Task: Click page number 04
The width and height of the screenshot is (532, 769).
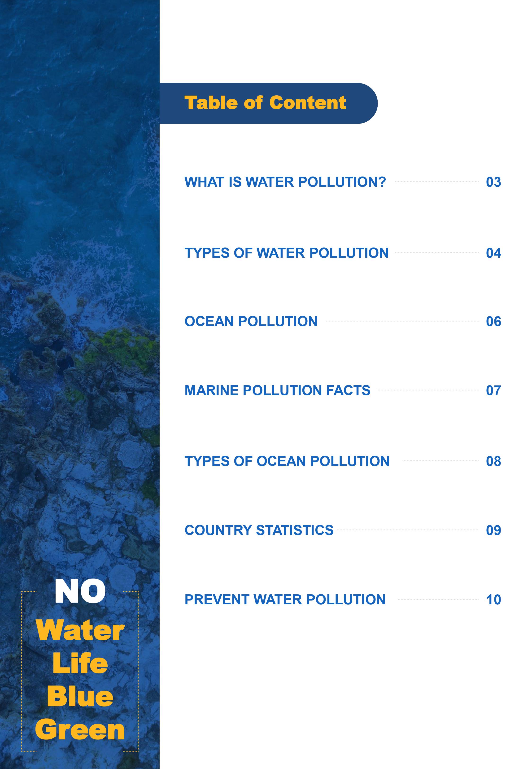Action: pos(493,253)
